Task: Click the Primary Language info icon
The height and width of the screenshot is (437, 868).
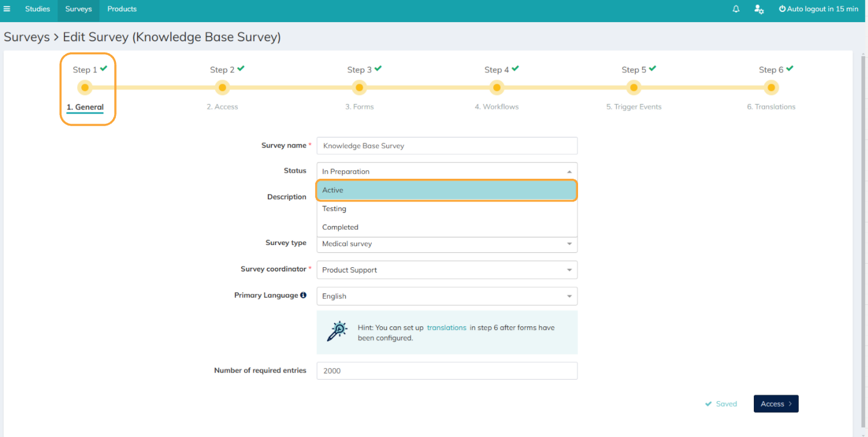Action: click(x=303, y=295)
